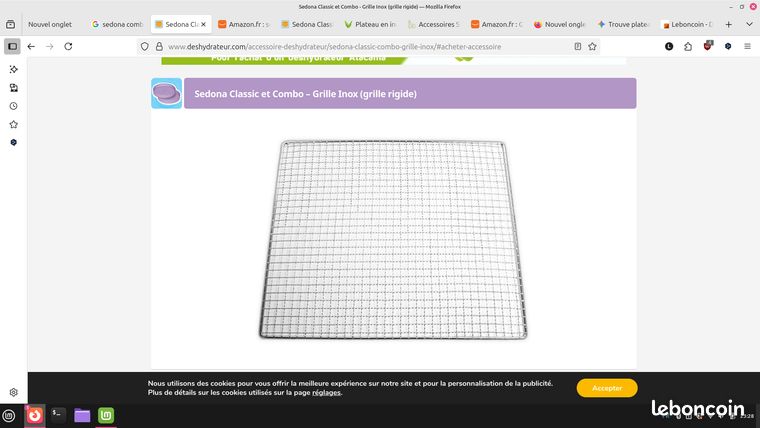Open a new tab with plus button
The image size is (760, 428).
pos(728,24)
